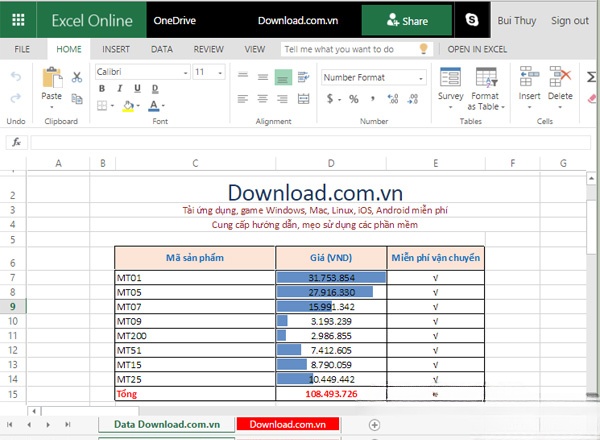The width and height of the screenshot is (600, 440).
Task: Select the red Download.com.vn sheet tab
Action: [x=288, y=424]
